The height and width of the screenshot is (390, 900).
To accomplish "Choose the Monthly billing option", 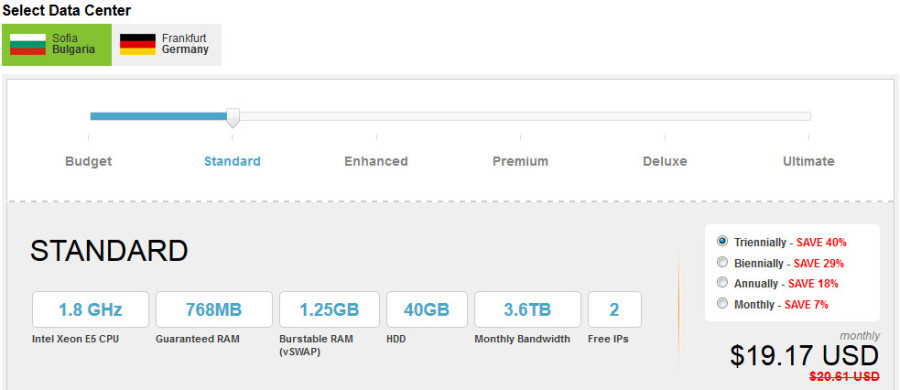I will (x=722, y=303).
